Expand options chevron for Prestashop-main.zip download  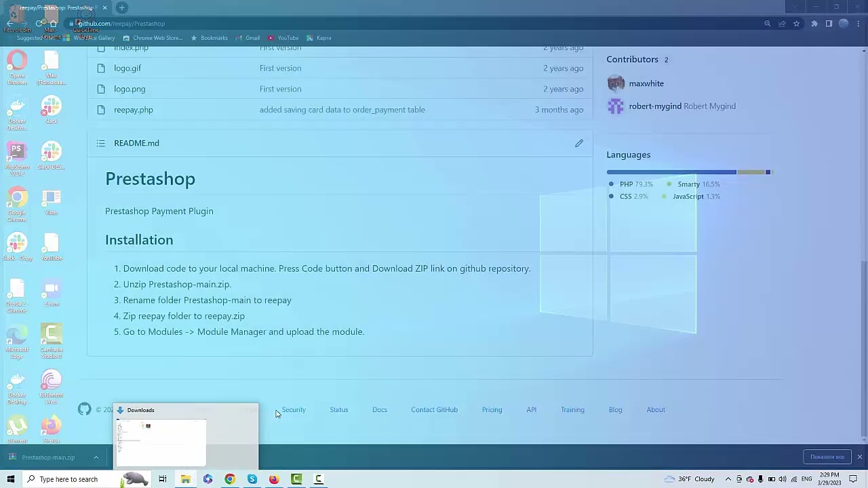(96, 457)
